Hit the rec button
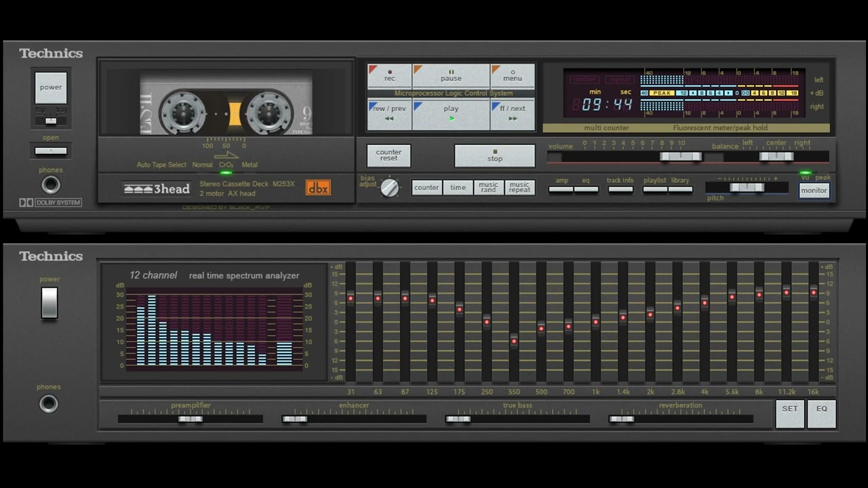The width and height of the screenshot is (868, 488). [389, 76]
